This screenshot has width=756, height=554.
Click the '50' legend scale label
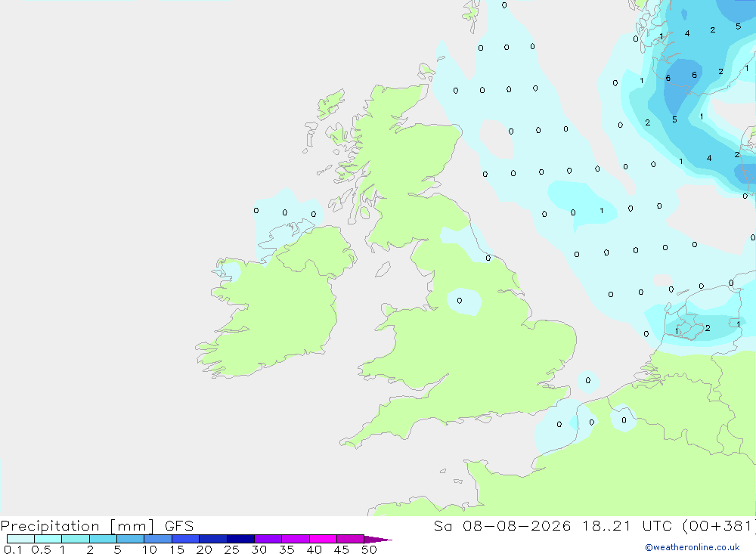point(369,549)
